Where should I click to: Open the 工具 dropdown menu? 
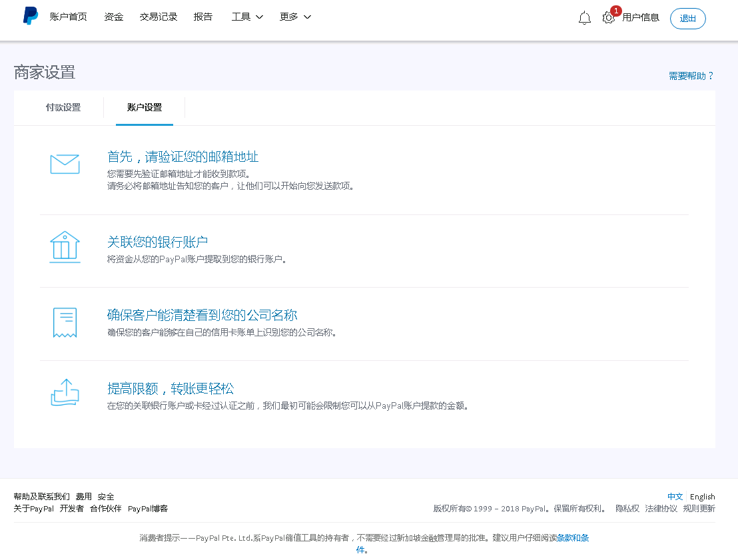246,17
